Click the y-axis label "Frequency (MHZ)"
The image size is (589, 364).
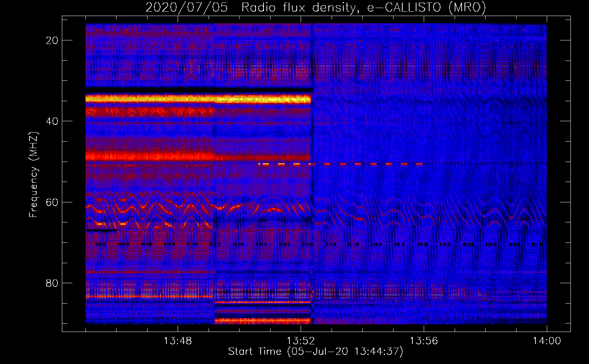click(x=33, y=175)
